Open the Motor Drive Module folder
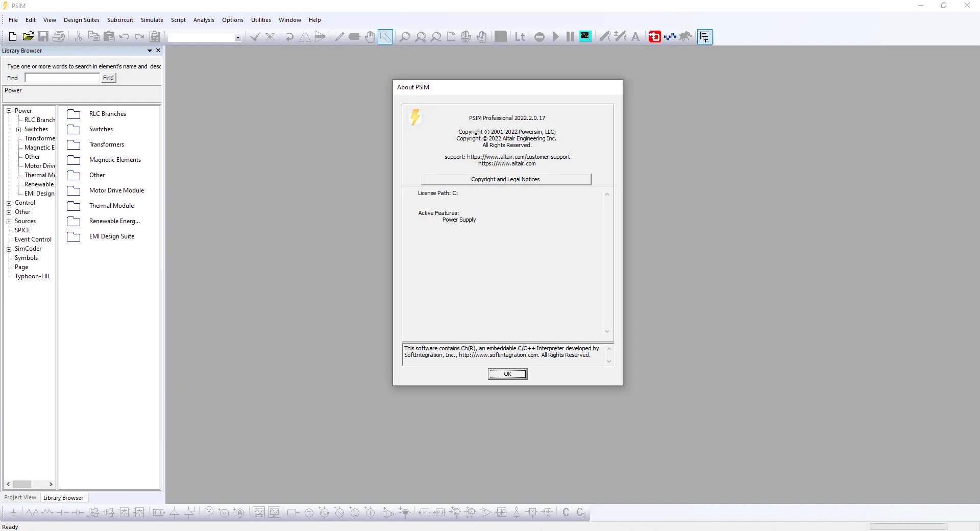 point(106,190)
